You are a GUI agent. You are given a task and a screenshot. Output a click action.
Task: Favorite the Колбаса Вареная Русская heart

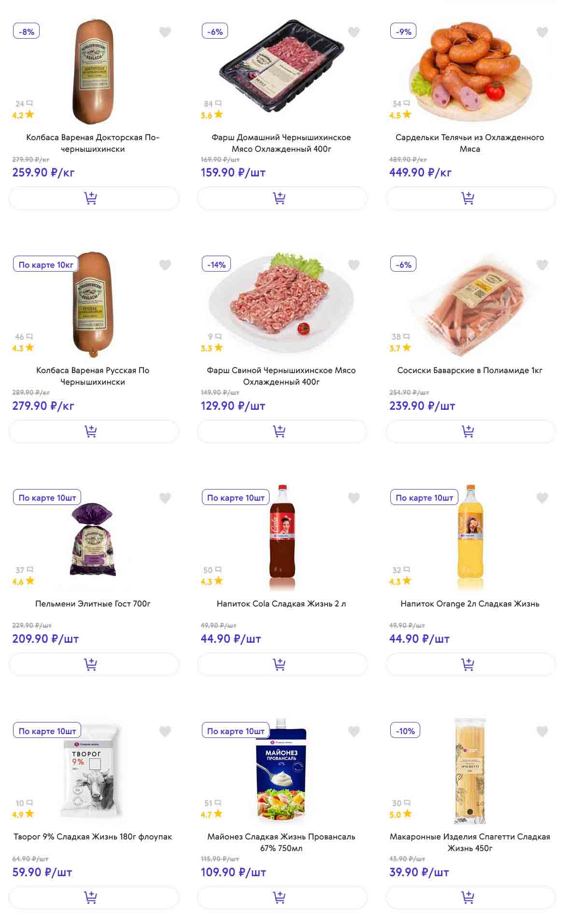(x=165, y=265)
